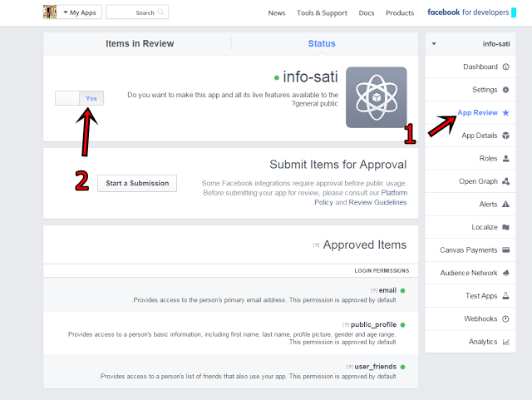The width and height of the screenshot is (532, 400).
Task: Click help icon next to public_profile
Action: click(346, 324)
